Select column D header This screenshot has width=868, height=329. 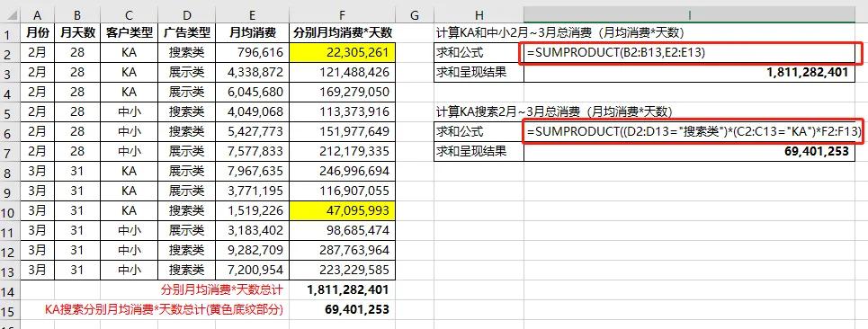186,15
